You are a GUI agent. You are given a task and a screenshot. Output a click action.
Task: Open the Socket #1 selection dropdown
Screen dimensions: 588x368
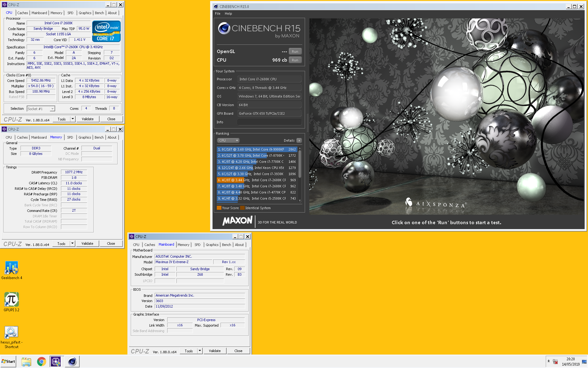[41, 109]
